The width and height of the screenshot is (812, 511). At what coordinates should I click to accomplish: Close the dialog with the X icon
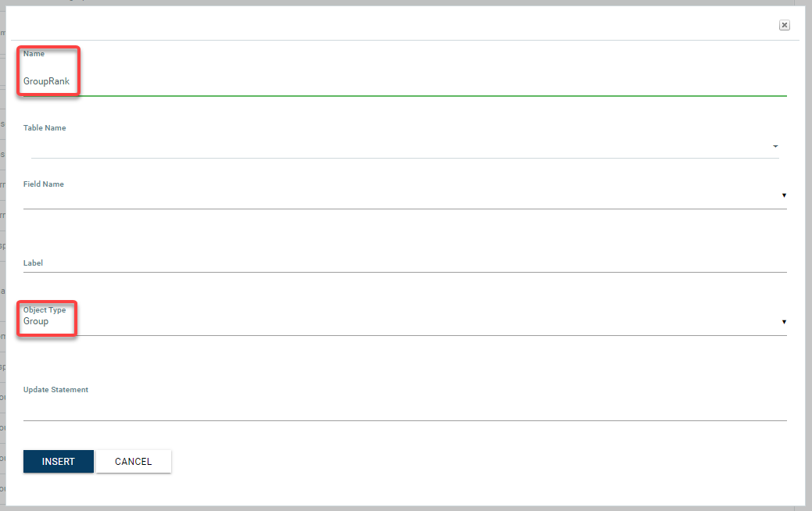pos(784,25)
